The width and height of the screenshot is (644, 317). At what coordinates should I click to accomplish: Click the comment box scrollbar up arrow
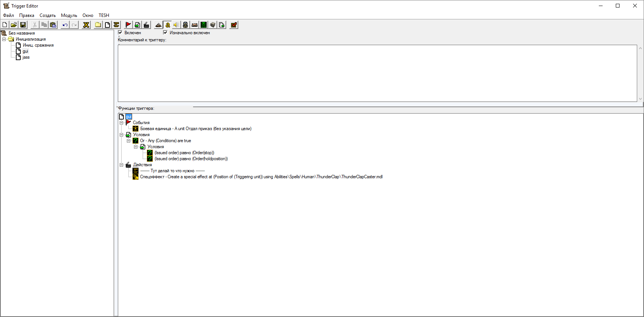(640, 48)
